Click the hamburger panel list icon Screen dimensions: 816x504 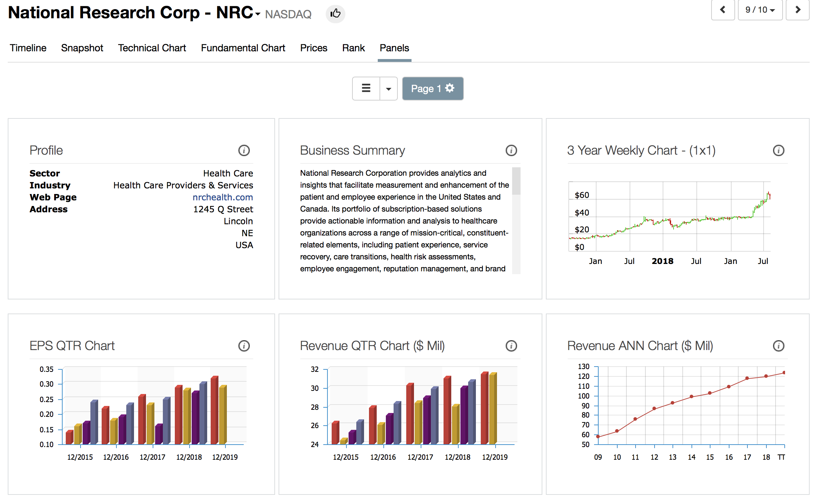tap(366, 89)
